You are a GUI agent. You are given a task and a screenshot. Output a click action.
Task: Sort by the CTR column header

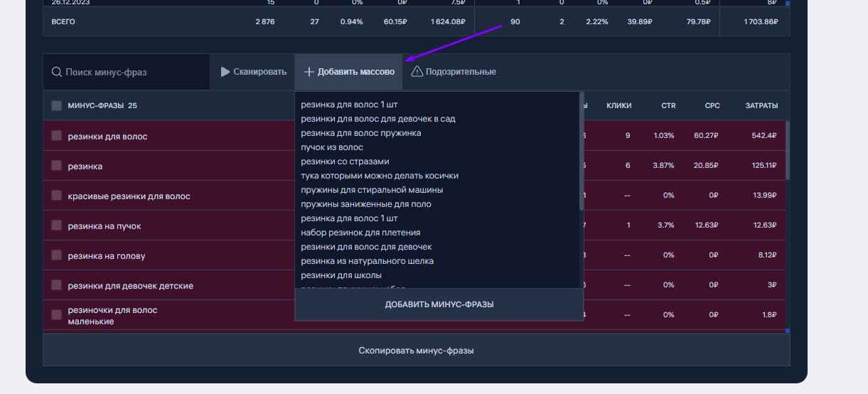click(668, 106)
